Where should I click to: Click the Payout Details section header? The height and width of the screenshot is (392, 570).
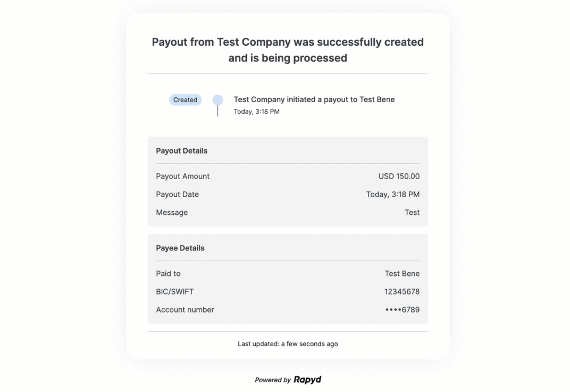[x=182, y=151]
